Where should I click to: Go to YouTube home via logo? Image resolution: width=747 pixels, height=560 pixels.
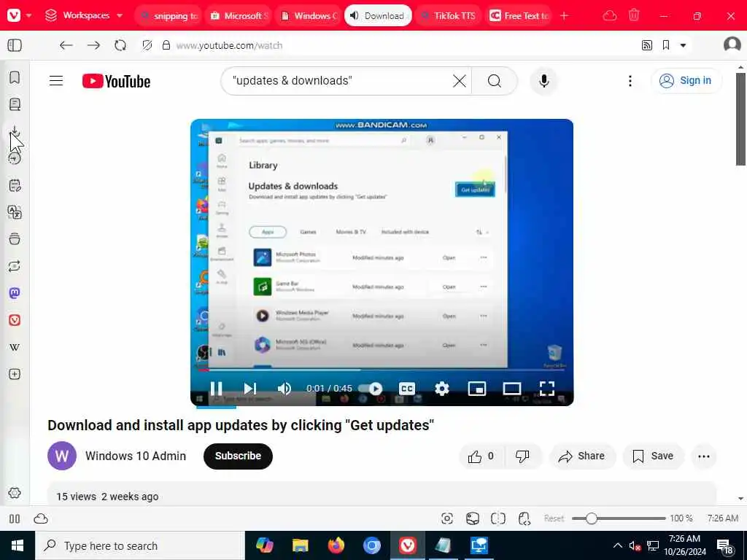click(116, 81)
